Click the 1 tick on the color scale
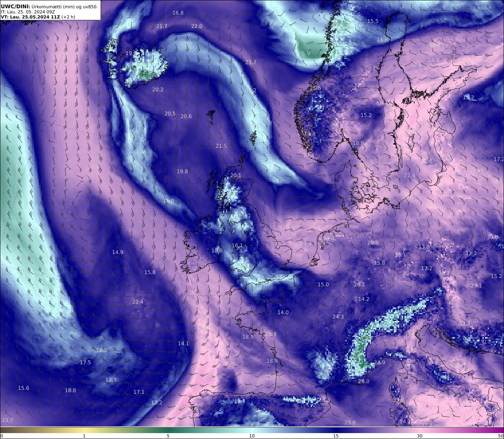This screenshot has width=504, height=439. (x=84, y=436)
